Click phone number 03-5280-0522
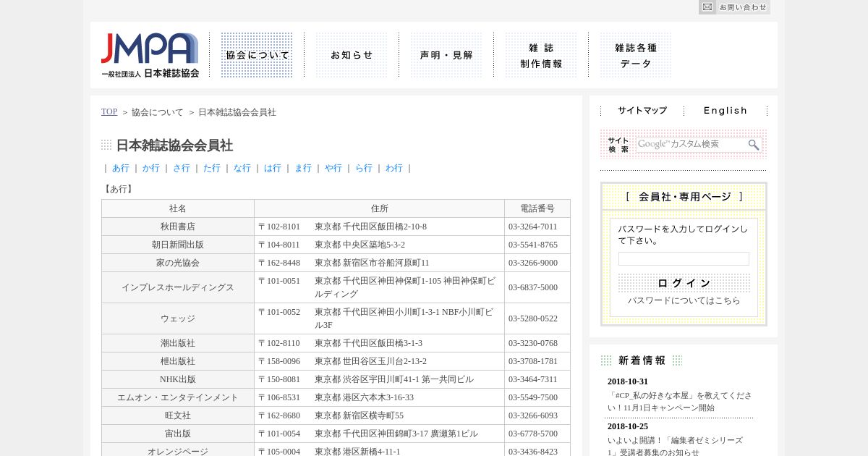 [533, 318]
